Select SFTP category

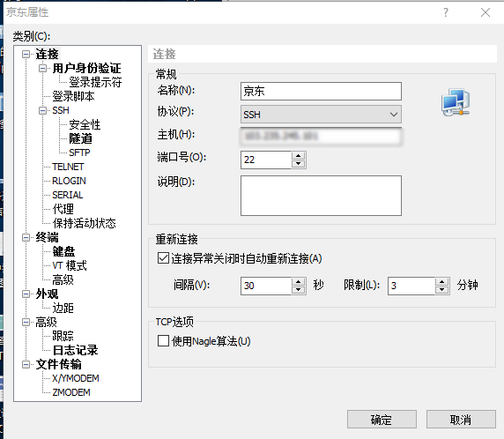point(79,153)
